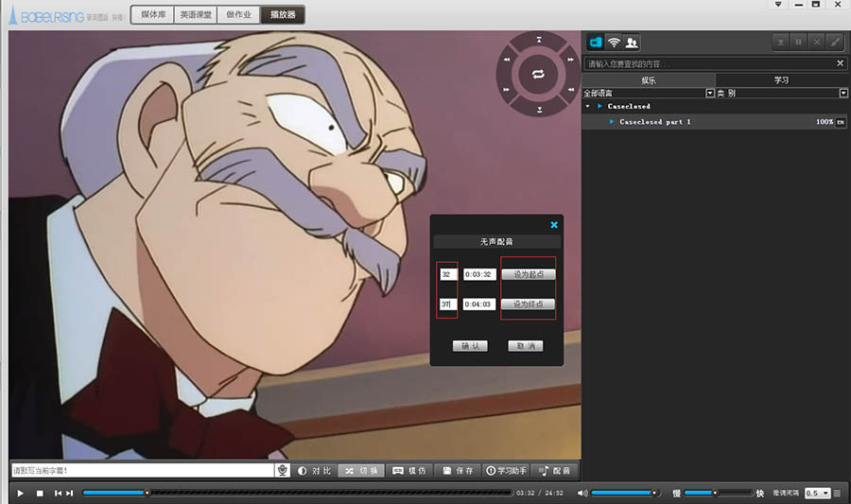
Task: Click upper-right fast-forward arrows on circular control
Action: coord(570,60)
